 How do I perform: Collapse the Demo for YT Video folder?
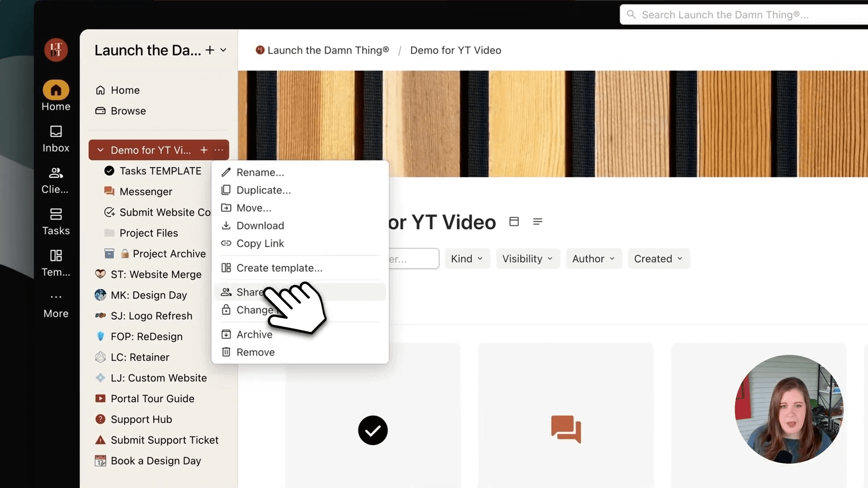[x=100, y=150]
